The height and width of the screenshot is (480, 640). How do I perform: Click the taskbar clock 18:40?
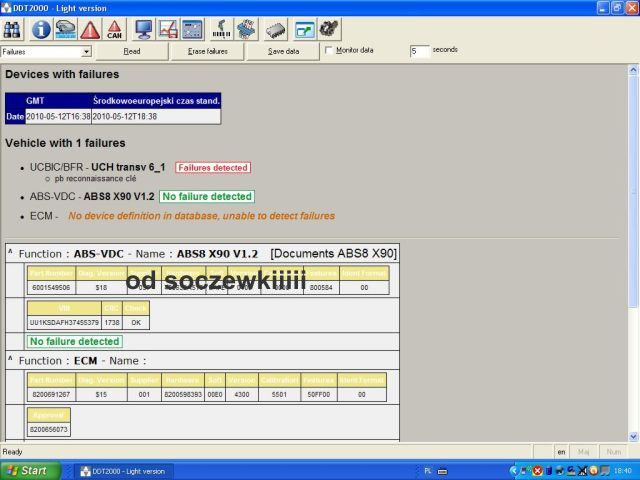pos(622,471)
